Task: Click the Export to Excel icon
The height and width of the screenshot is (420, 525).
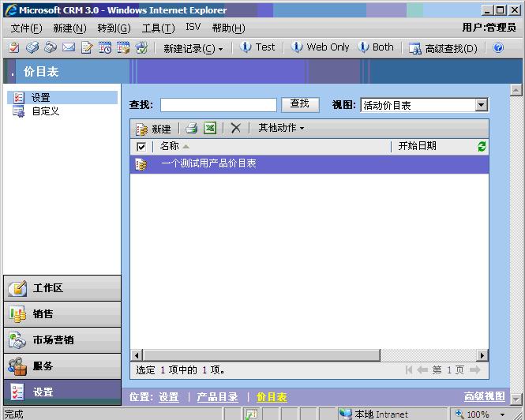Action: click(x=210, y=128)
